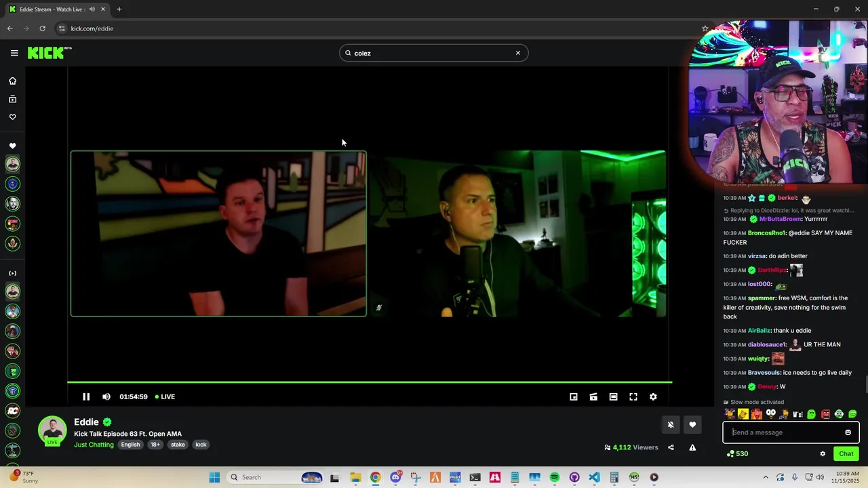Screen dimensions: 868x488
Task: Open Eddie's channel avatar
Action: click(52, 430)
